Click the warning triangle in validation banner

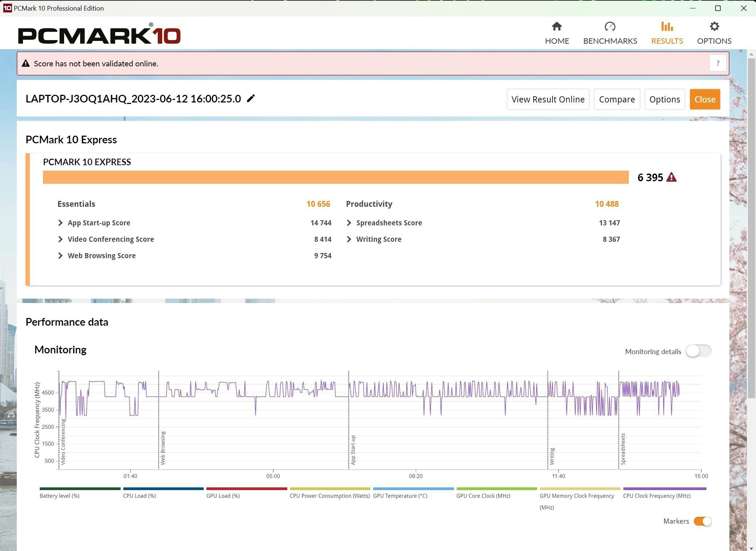tap(26, 63)
